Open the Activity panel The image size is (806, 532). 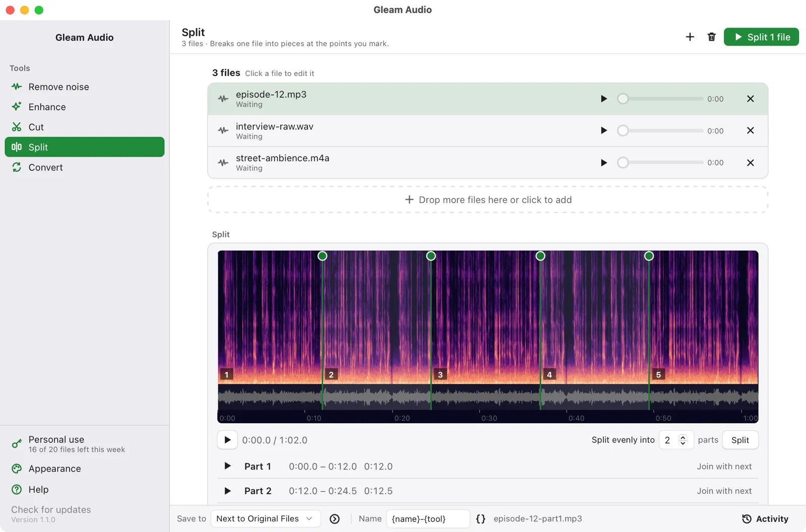point(765,519)
